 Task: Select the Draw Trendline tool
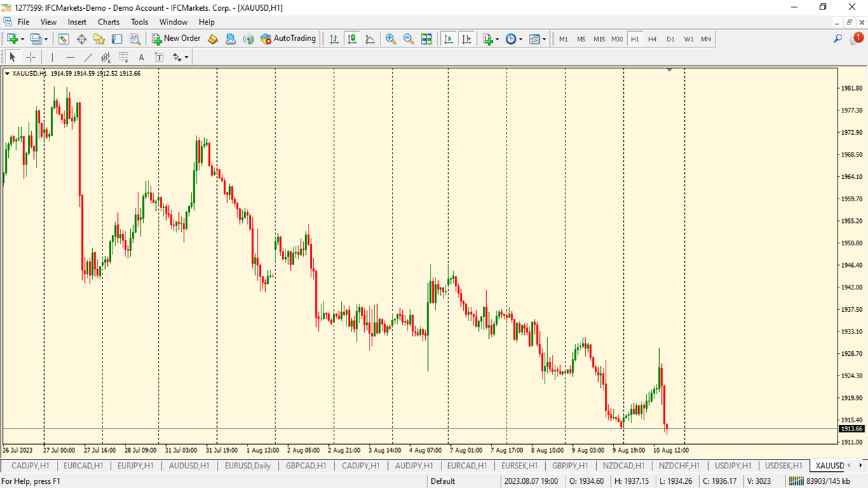(x=88, y=57)
